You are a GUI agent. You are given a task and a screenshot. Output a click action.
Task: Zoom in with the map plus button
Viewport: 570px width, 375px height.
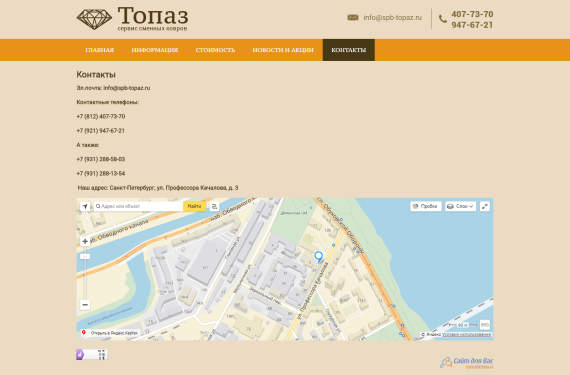(85, 241)
